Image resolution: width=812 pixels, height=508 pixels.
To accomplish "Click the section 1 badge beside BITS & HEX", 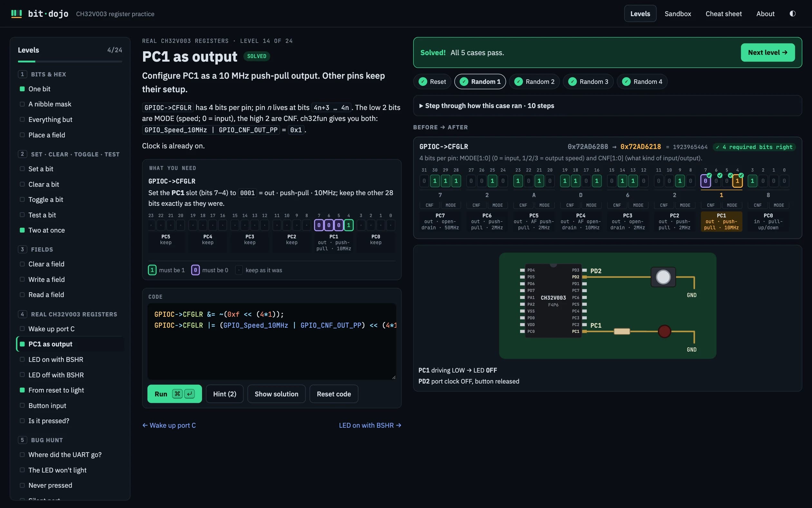I will [x=23, y=74].
